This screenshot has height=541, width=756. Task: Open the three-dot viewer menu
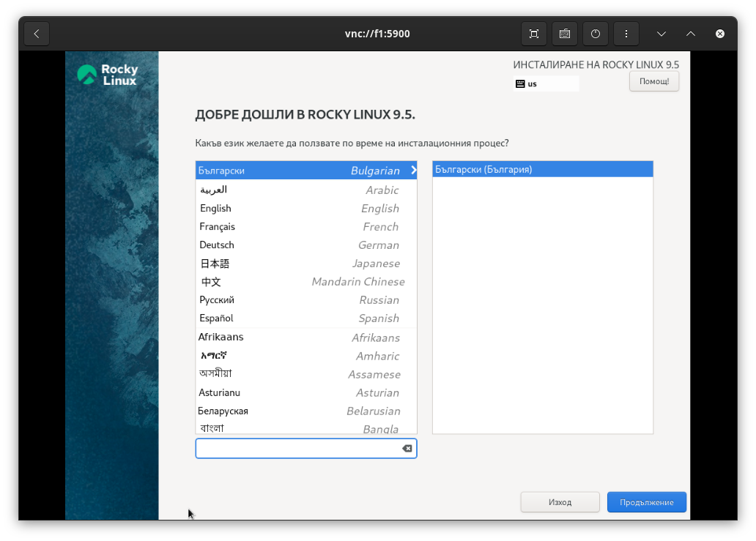click(626, 34)
